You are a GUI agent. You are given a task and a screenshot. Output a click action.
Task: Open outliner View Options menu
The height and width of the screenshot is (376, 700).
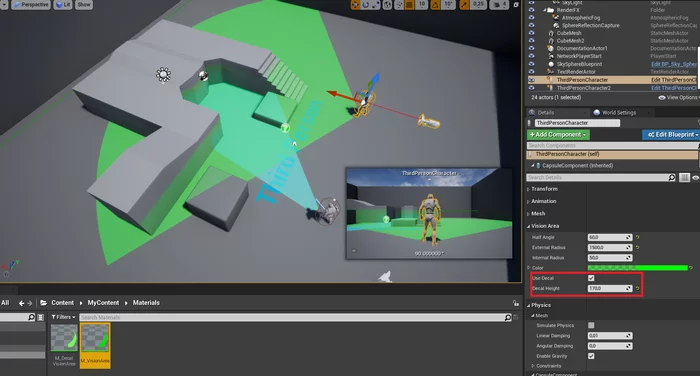coord(678,97)
